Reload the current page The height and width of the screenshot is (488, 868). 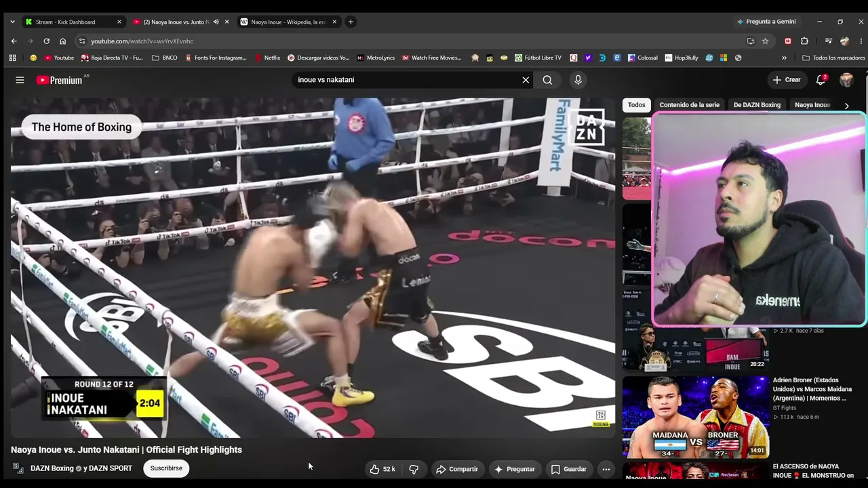(46, 41)
